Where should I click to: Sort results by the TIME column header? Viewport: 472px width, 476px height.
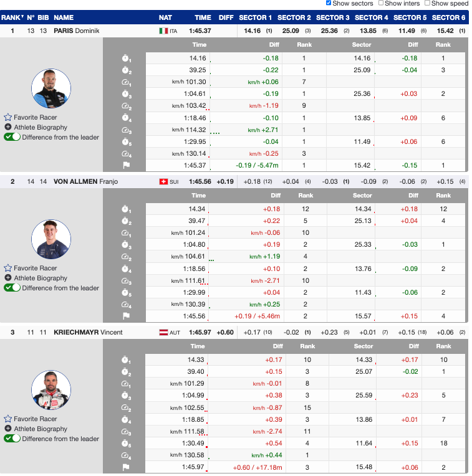click(203, 17)
